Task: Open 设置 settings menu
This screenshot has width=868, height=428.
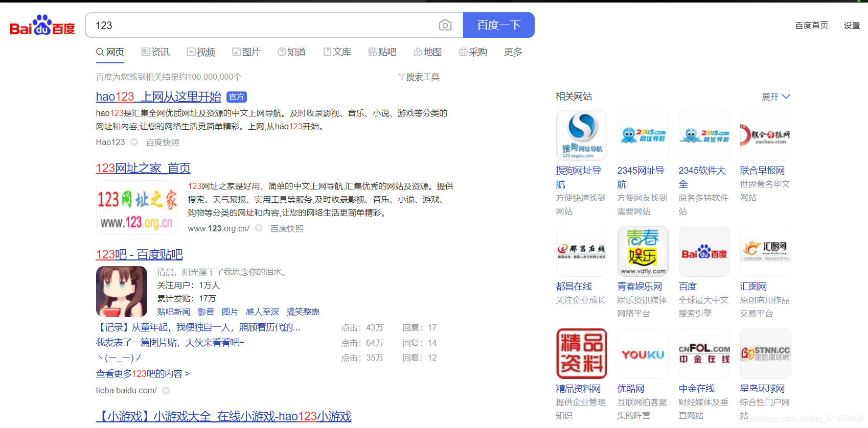Action: click(852, 26)
